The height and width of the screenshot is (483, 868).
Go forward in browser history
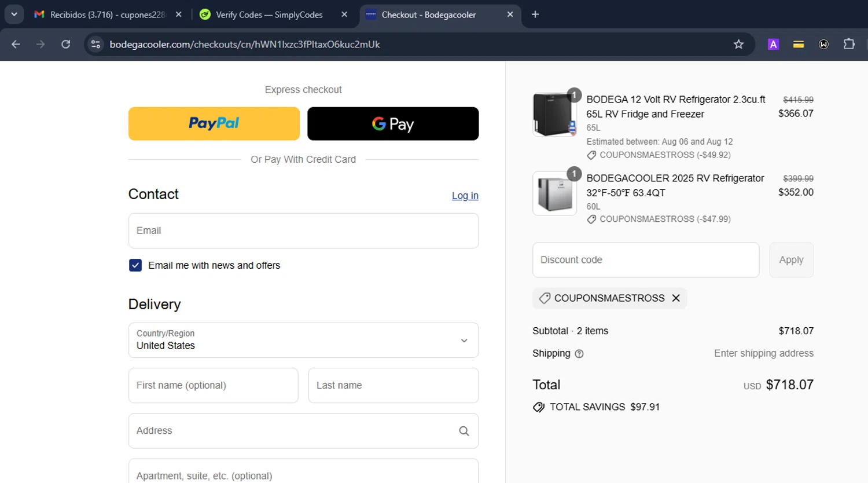pyautogui.click(x=41, y=44)
